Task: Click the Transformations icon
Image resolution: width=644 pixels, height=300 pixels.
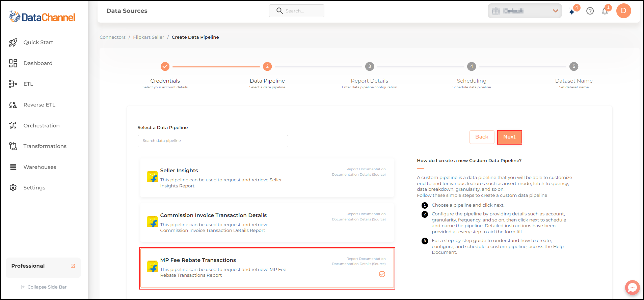Action: point(13,146)
